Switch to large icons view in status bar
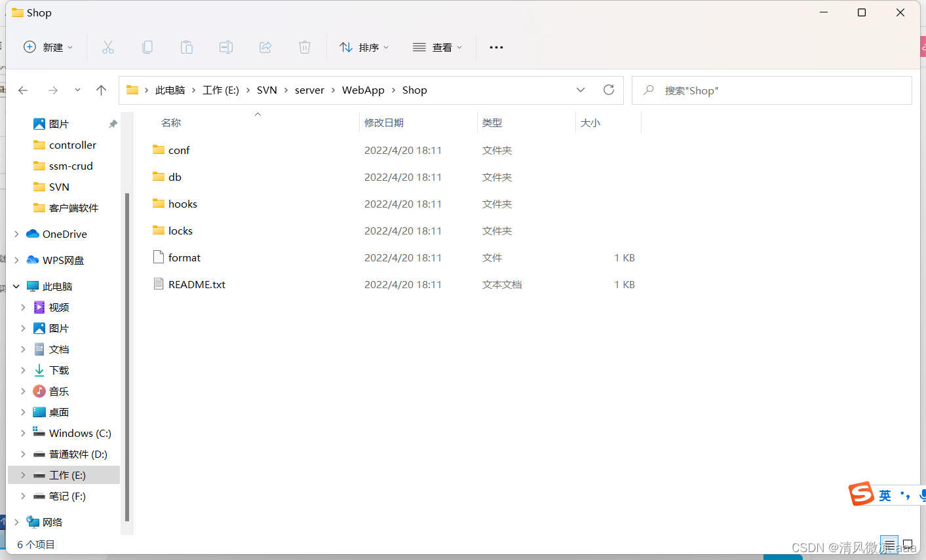 tap(908, 544)
